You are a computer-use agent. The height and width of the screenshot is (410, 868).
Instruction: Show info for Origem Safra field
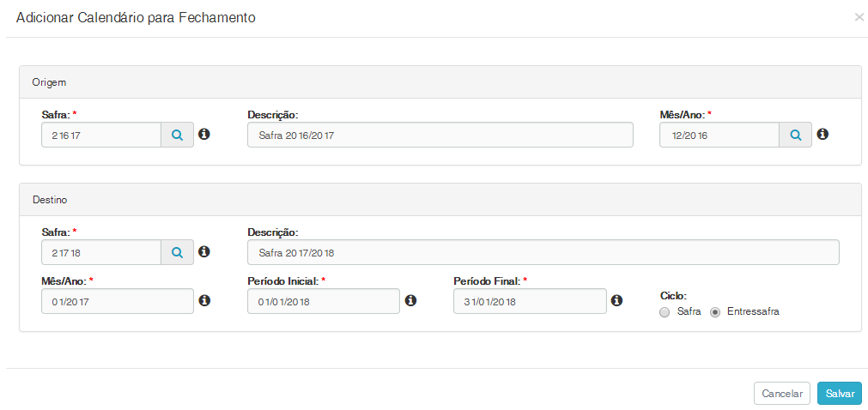204,135
